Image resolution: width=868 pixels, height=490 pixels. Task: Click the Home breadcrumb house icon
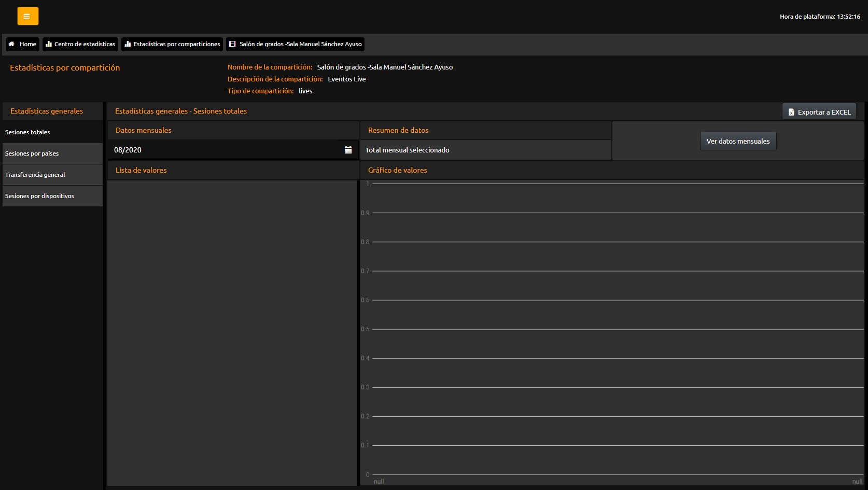point(11,44)
